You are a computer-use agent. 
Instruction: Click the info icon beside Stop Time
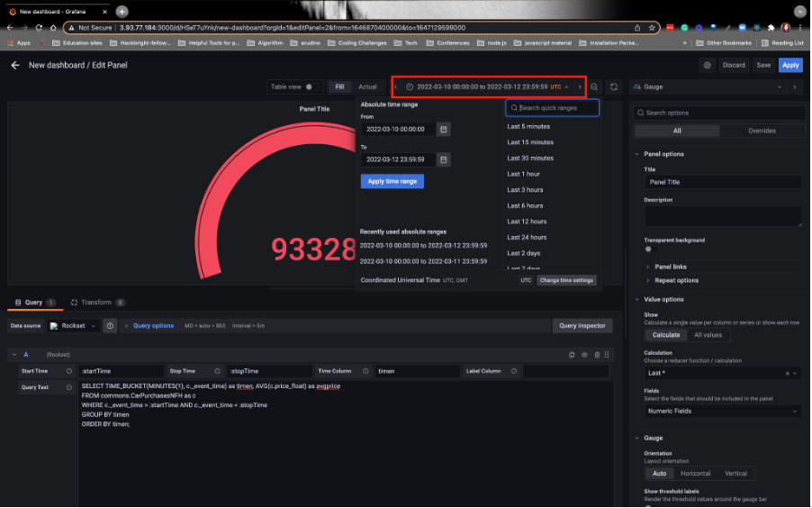coord(217,371)
